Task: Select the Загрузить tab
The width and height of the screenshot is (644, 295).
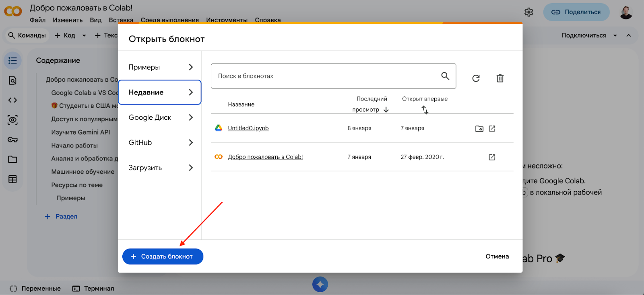Action: (160, 168)
